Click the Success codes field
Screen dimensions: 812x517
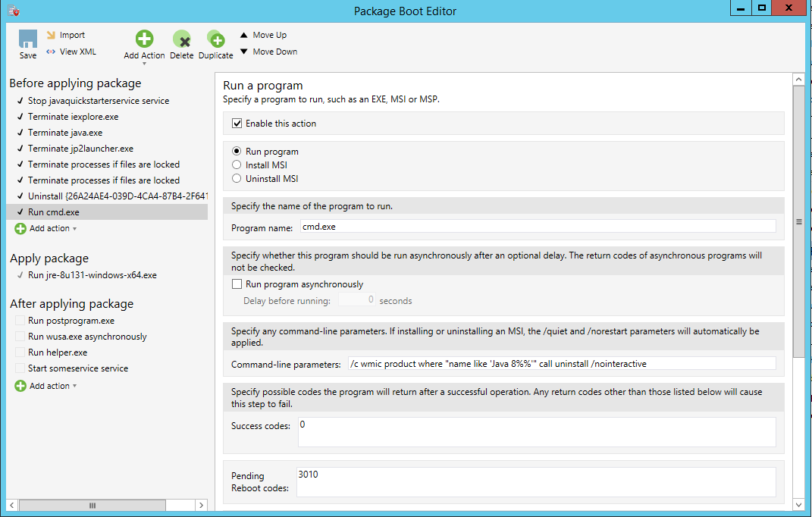(x=537, y=431)
